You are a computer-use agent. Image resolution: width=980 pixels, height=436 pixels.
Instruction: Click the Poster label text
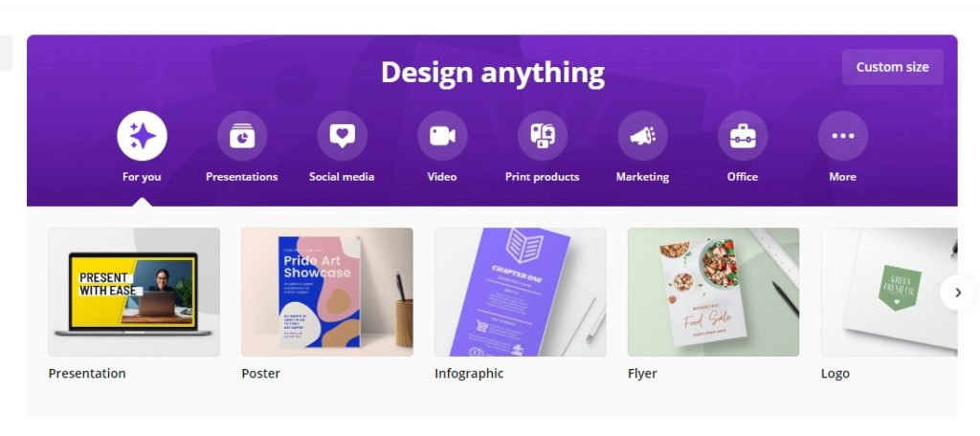coord(260,374)
